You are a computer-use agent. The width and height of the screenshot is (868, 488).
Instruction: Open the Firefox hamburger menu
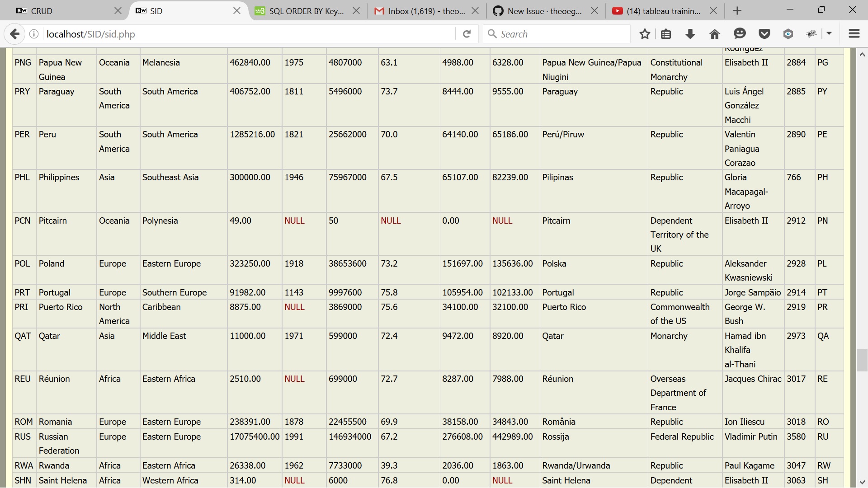point(854,33)
